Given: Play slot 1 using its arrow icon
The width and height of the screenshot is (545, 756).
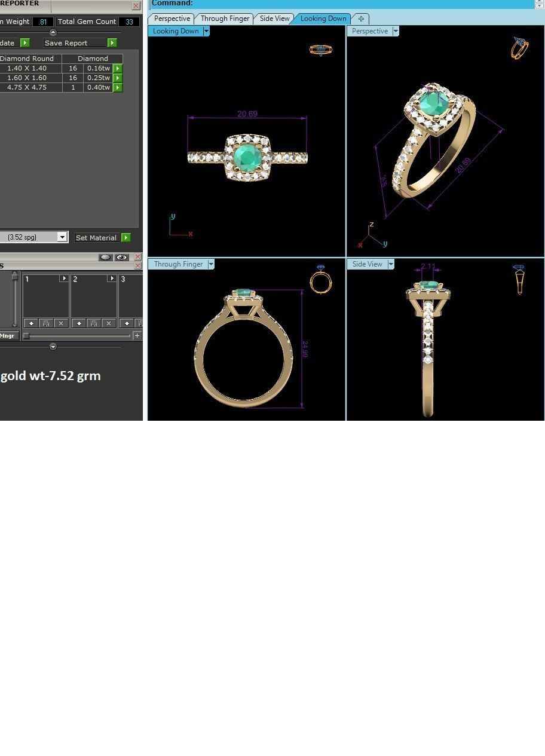Looking at the screenshot, I should [x=63, y=278].
